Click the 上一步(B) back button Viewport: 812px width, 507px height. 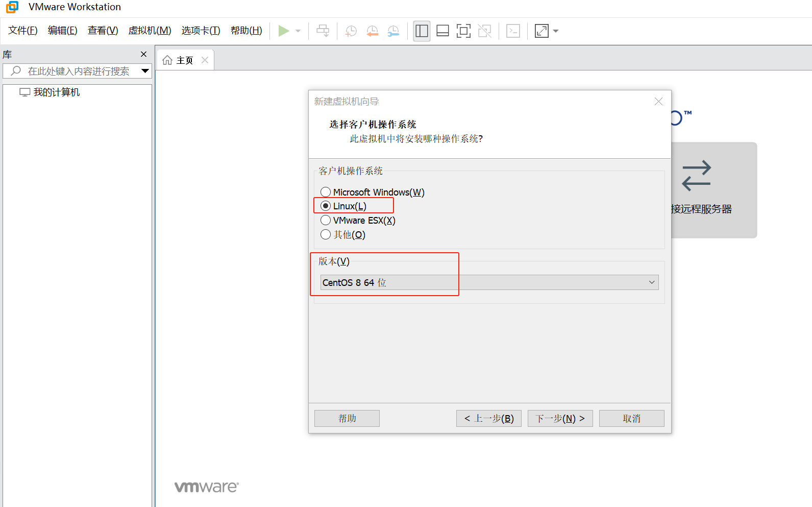pos(489,418)
